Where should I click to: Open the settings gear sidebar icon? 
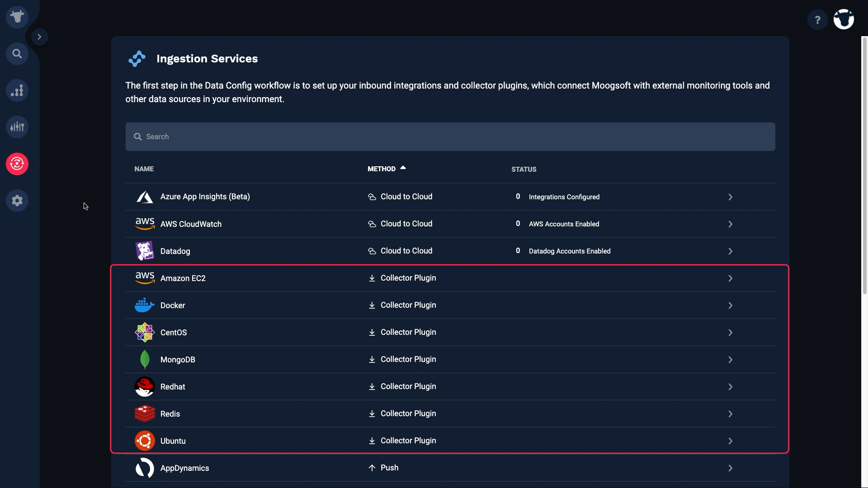pos(17,200)
